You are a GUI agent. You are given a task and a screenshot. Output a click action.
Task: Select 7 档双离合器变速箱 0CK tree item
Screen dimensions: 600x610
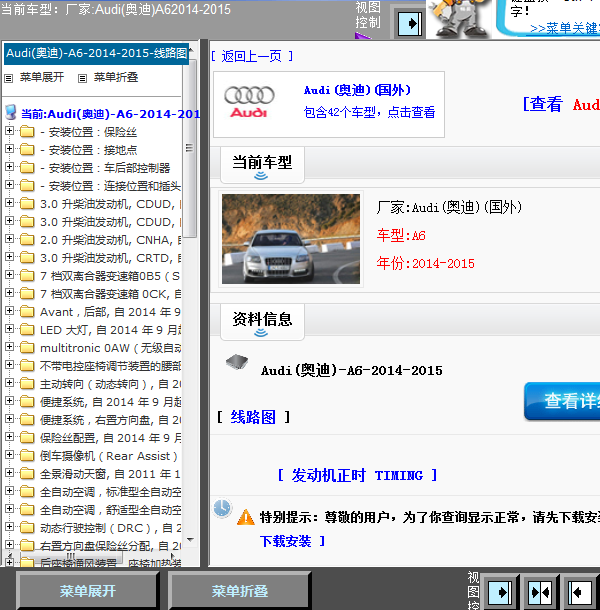[x=111, y=294]
